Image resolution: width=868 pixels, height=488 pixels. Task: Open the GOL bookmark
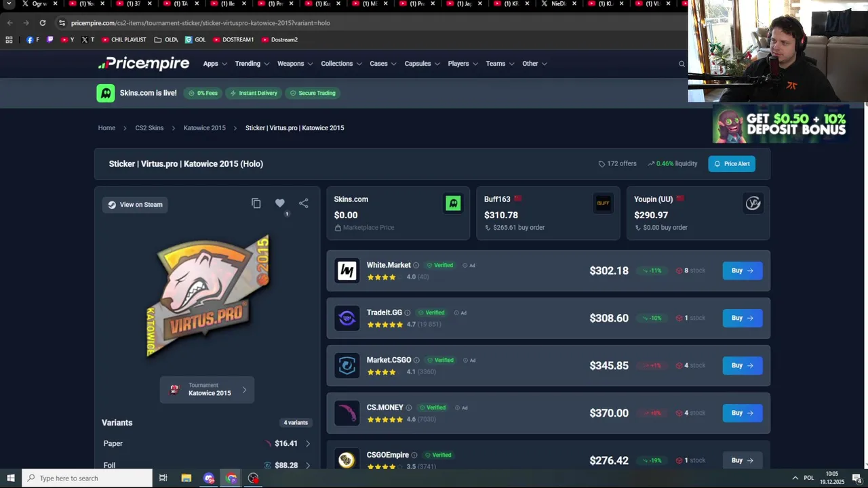[195, 39]
